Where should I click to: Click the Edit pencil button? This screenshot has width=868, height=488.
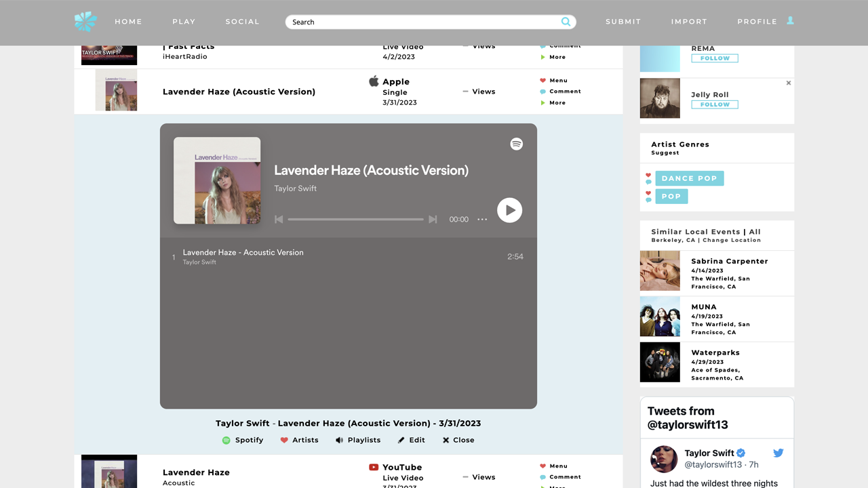(412, 440)
